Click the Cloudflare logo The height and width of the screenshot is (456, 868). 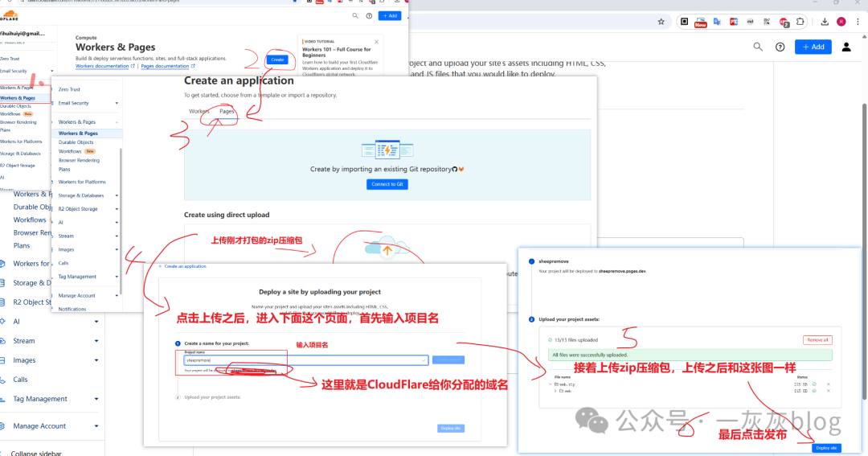(x=9, y=15)
